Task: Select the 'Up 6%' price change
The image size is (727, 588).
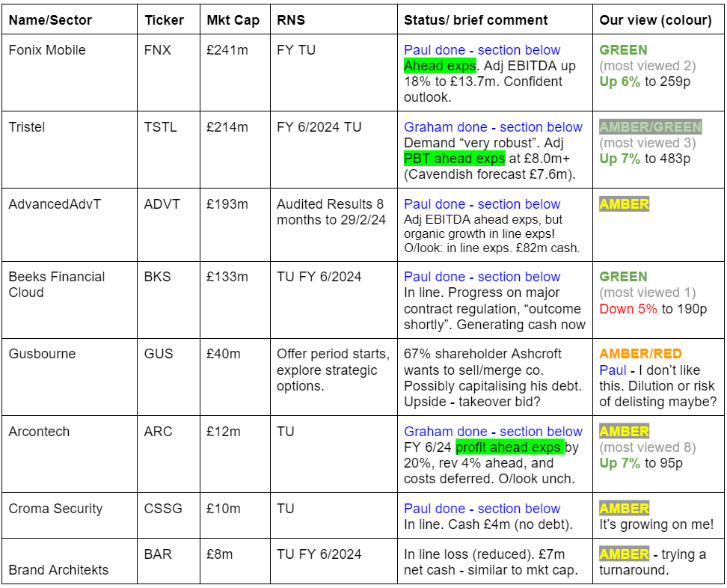Action: 619,82
